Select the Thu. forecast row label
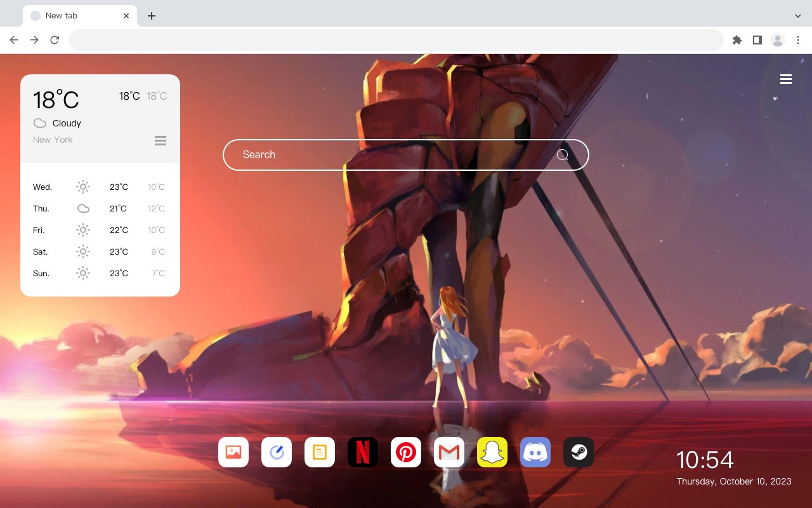 (x=41, y=208)
